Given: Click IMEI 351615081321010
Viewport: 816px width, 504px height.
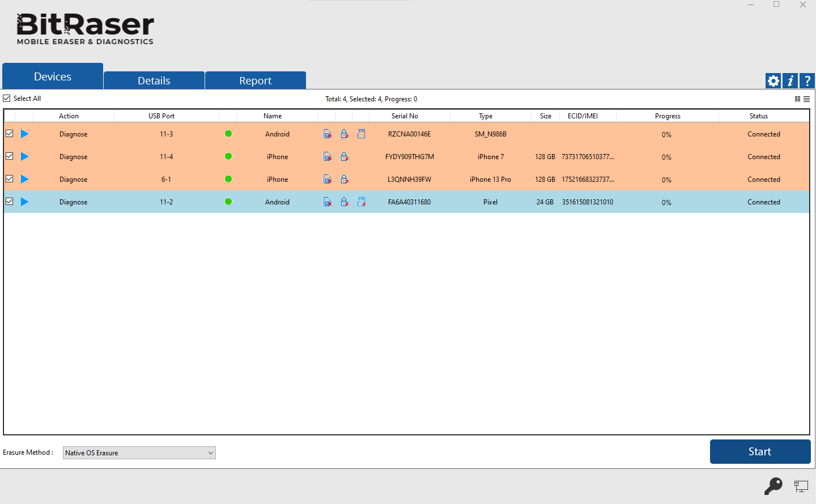Looking at the screenshot, I should click(588, 202).
